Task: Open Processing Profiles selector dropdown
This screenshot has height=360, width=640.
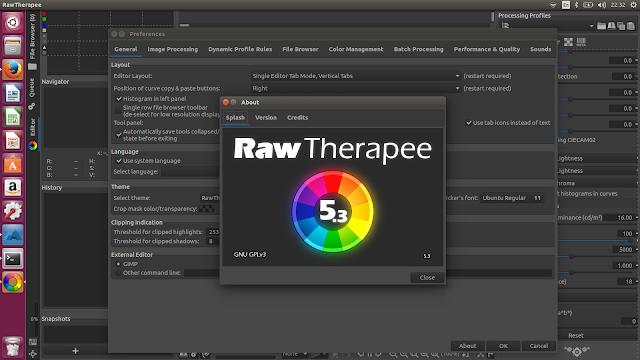Action: click(x=547, y=26)
